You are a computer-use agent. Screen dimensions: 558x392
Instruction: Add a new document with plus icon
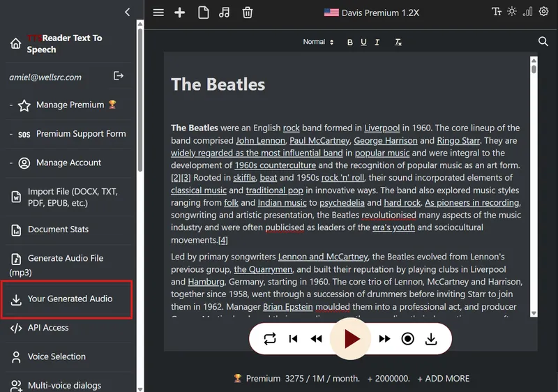pos(180,13)
